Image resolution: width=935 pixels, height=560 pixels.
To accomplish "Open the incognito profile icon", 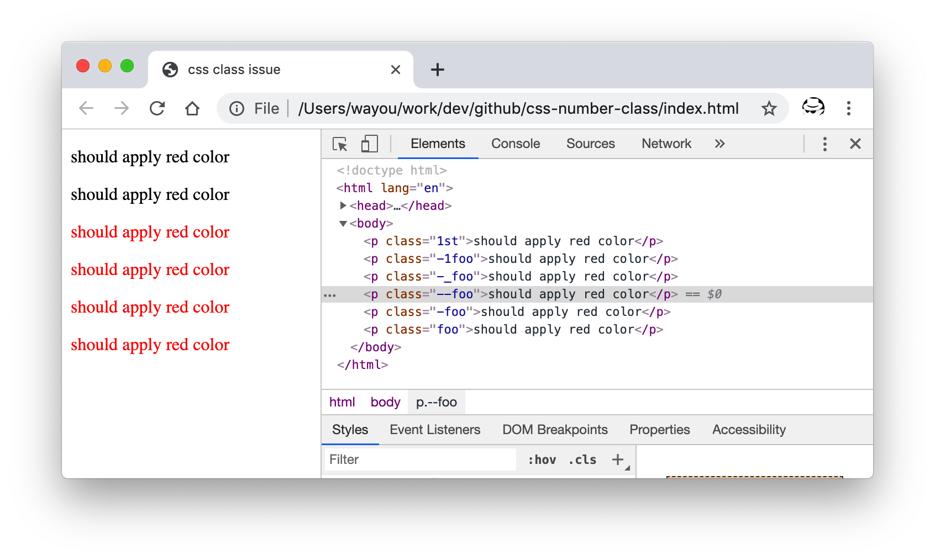I will pyautogui.click(x=813, y=107).
